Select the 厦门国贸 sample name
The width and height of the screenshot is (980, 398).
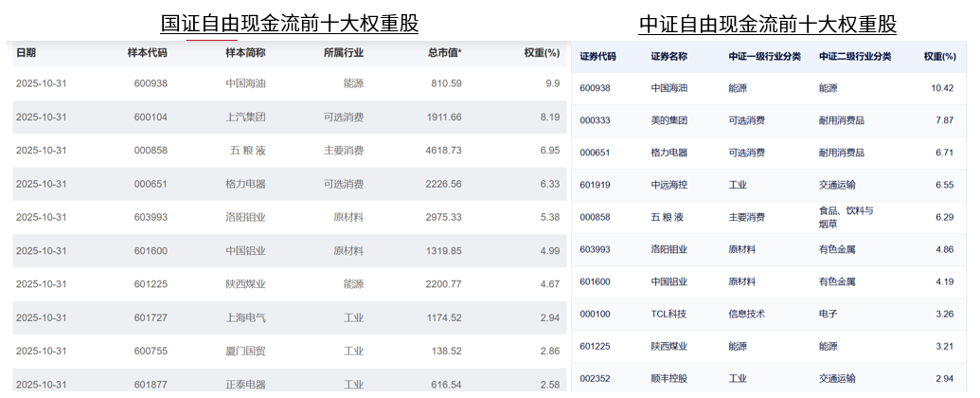coord(245,351)
